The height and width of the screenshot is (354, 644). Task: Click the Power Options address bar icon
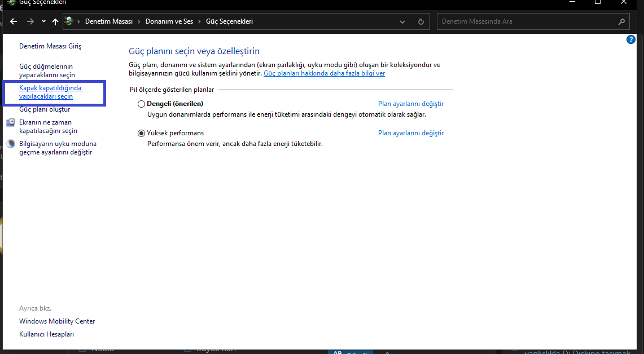[x=69, y=21]
